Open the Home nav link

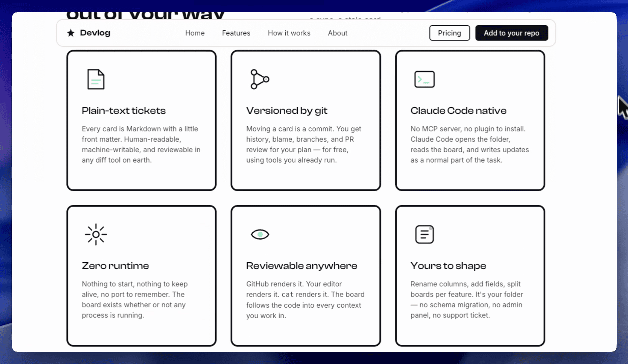[195, 33]
